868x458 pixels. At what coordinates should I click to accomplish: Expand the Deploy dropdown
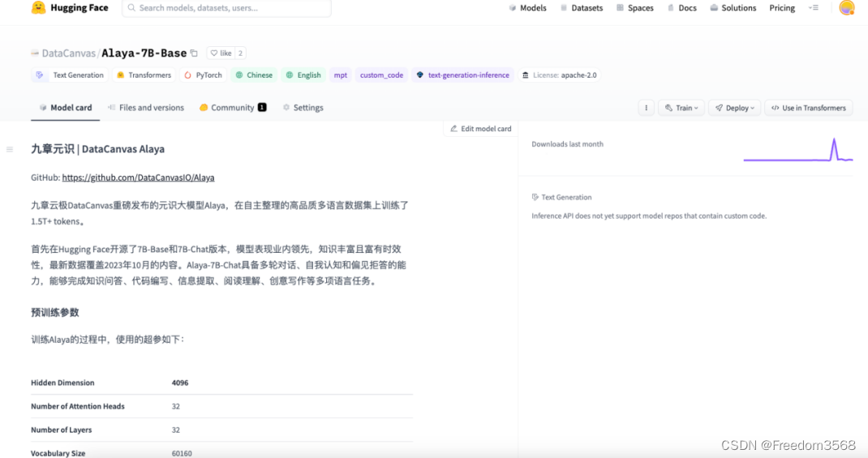pyautogui.click(x=735, y=108)
